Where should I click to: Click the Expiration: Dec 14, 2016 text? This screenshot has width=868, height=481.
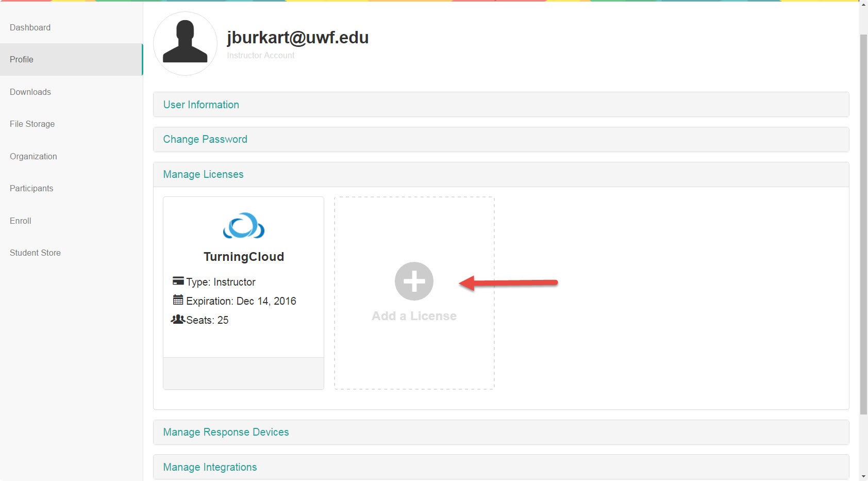(x=241, y=301)
